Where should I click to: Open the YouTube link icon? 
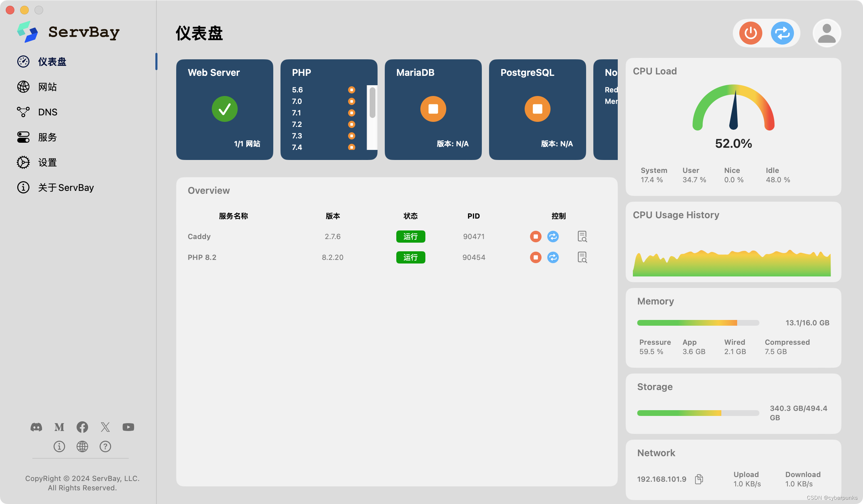(x=128, y=427)
